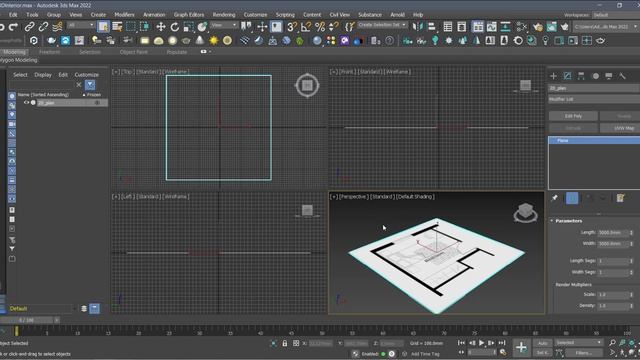
Task: Click the Configure Modifier Sets icon
Action: [x=620, y=198]
